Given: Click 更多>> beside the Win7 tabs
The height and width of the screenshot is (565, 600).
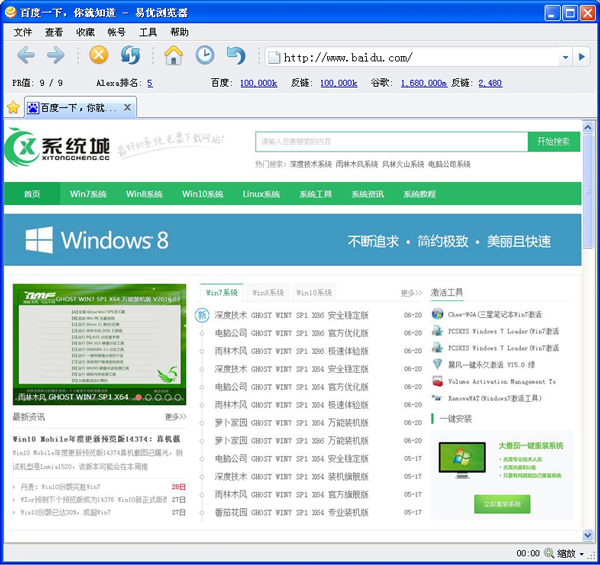Looking at the screenshot, I should pyautogui.click(x=411, y=293).
